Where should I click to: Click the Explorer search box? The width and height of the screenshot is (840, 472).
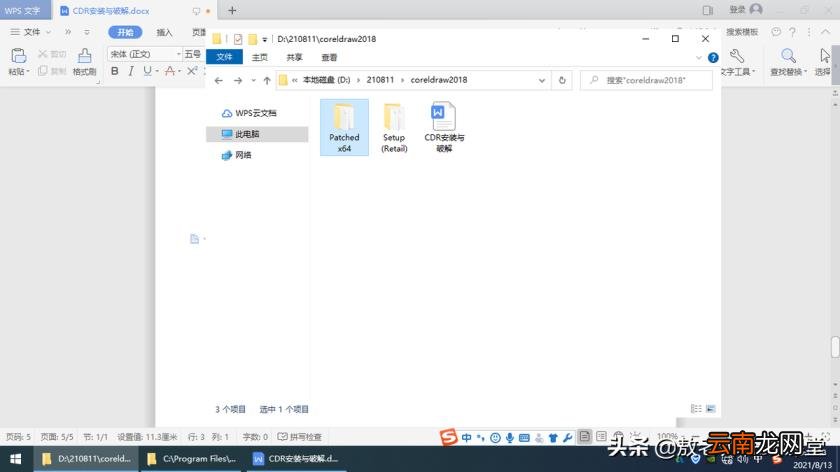pos(646,80)
